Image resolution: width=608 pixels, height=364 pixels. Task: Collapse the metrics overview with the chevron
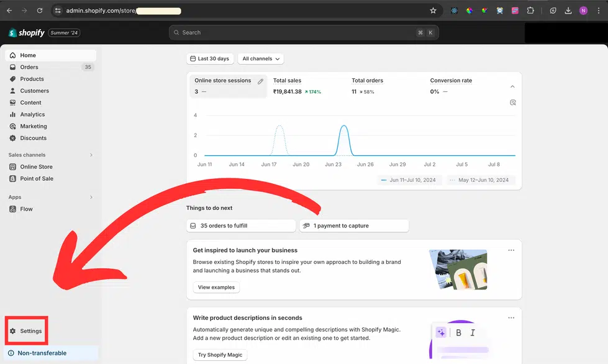point(513,88)
